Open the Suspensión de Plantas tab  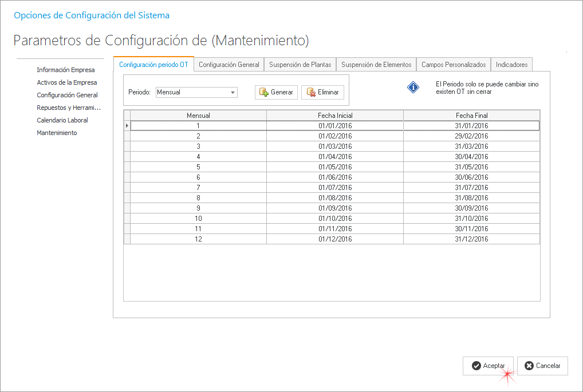click(300, 65)
